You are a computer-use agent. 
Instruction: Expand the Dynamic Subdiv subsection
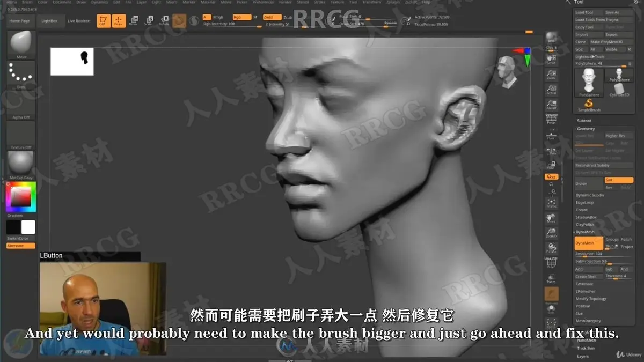(590, 195)
